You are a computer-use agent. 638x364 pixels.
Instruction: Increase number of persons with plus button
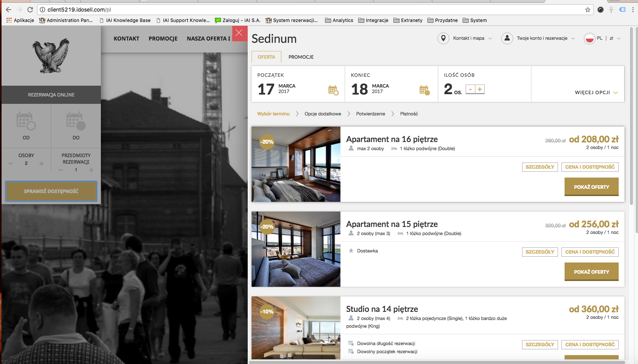[x=480, y=89]
